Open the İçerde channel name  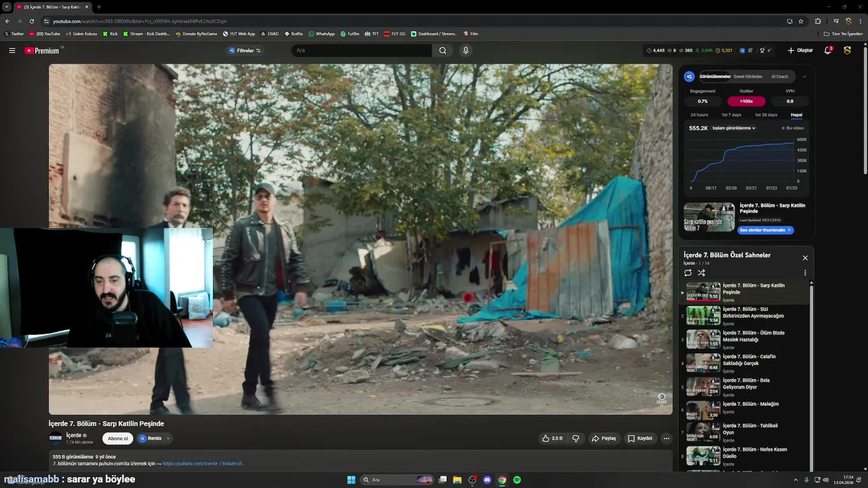click(x=74, y=435)
